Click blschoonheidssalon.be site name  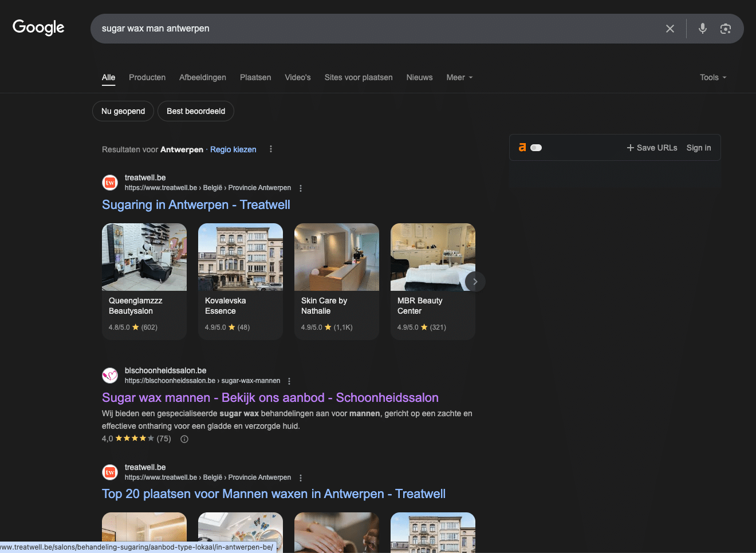pyautogui.click(x=166, y=370)
